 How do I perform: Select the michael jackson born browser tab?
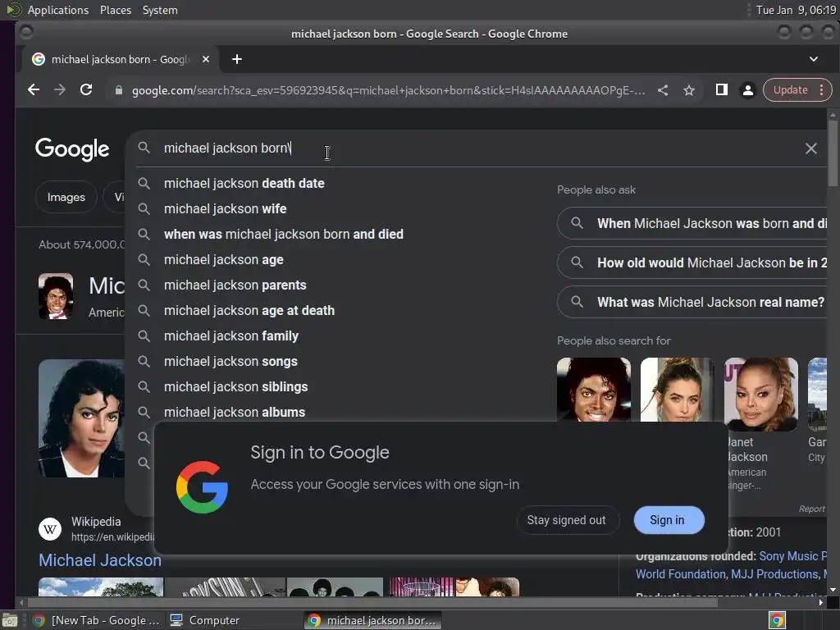pyautogui.click(x=120, y=59)
